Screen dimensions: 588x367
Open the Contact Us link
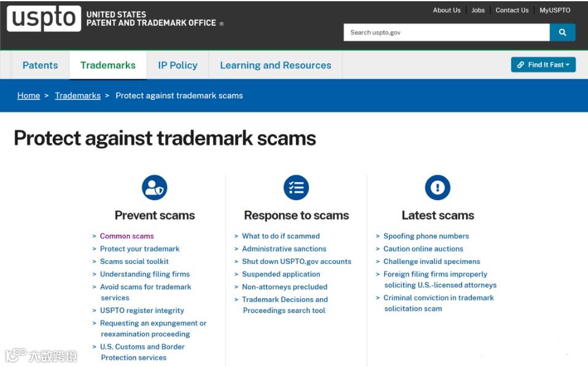tap(512, 10)
